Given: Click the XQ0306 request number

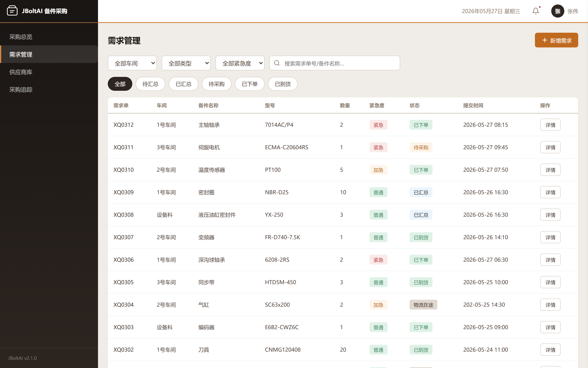Looking at the screenshot, I should [x=124, y=260].
